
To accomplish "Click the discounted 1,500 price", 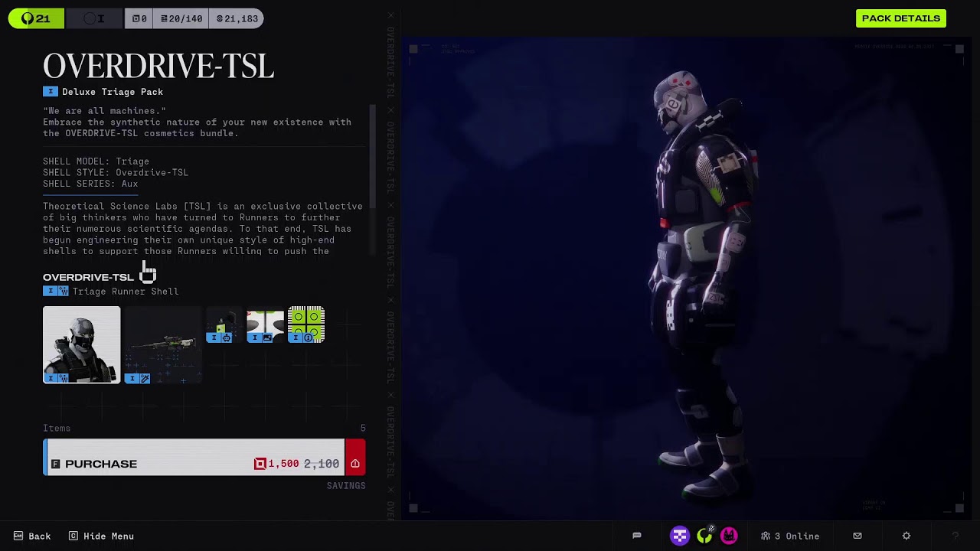I will coord(276,464).
